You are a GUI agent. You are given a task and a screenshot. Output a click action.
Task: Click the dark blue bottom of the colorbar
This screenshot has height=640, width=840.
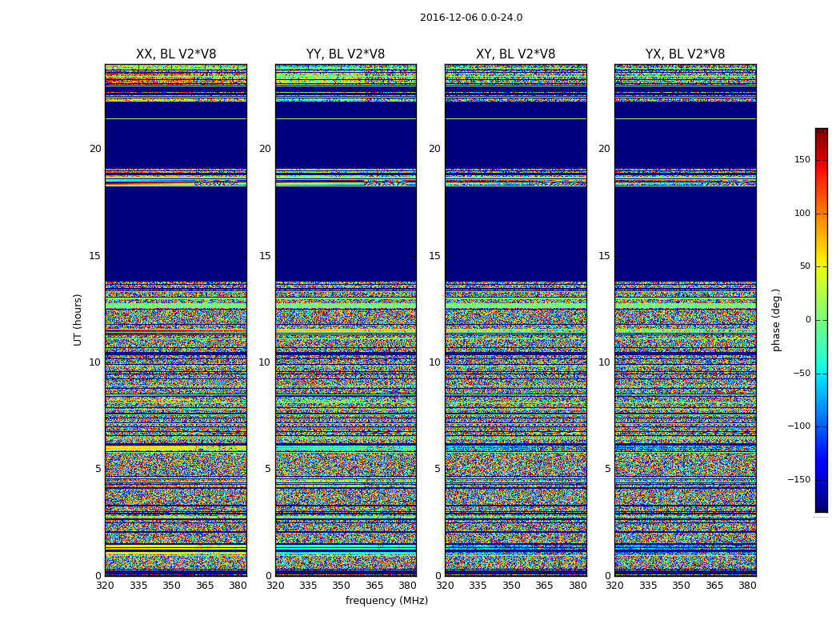pos(821,507)
